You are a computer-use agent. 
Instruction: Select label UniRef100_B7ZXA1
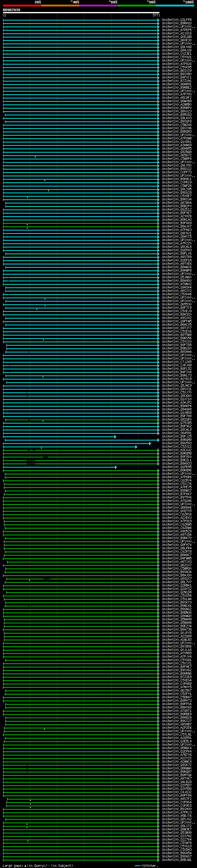coord(177,81)
